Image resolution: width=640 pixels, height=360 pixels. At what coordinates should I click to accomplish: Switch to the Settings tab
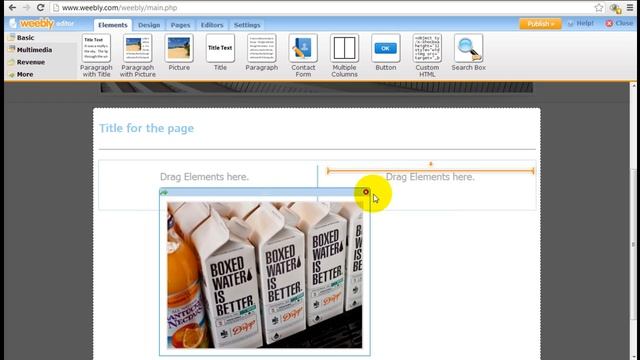click(247, 25)
